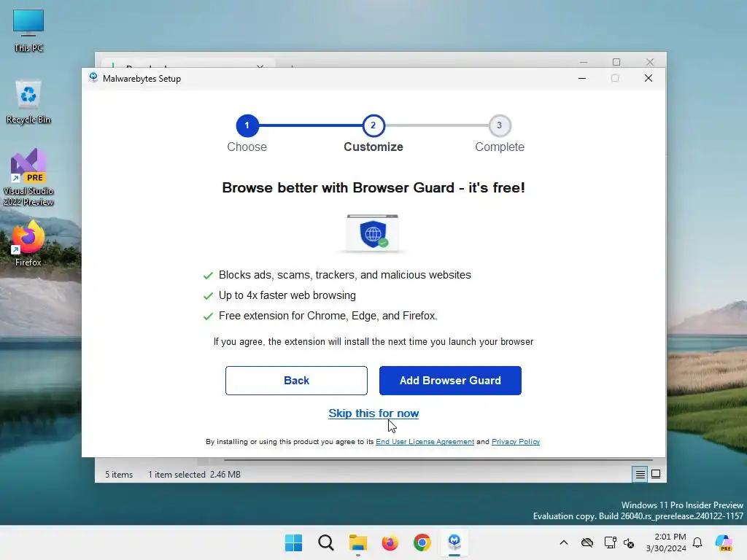
Task: Open taskbar Search
Action: click(x=326, y=542)
